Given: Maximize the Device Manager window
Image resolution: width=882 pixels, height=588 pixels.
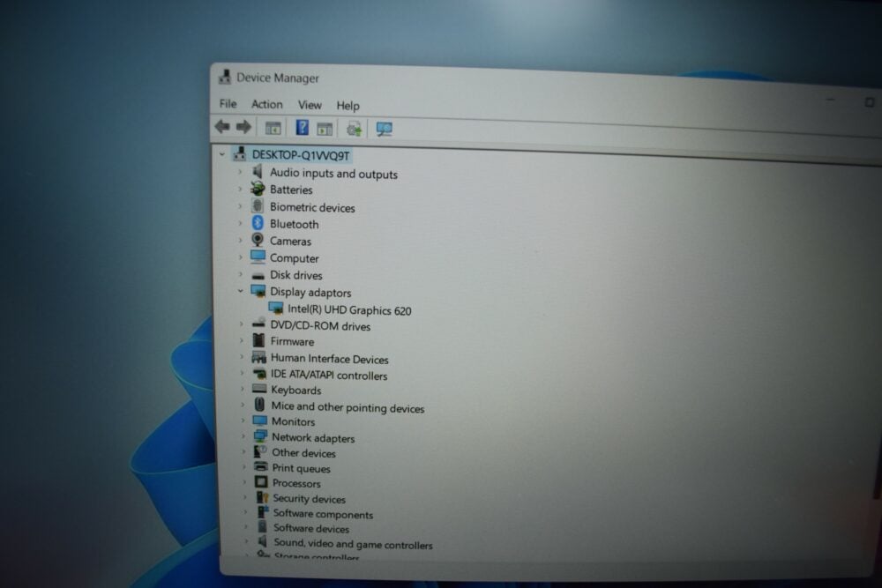Looking at the screenshot, I should pos(870,102).
